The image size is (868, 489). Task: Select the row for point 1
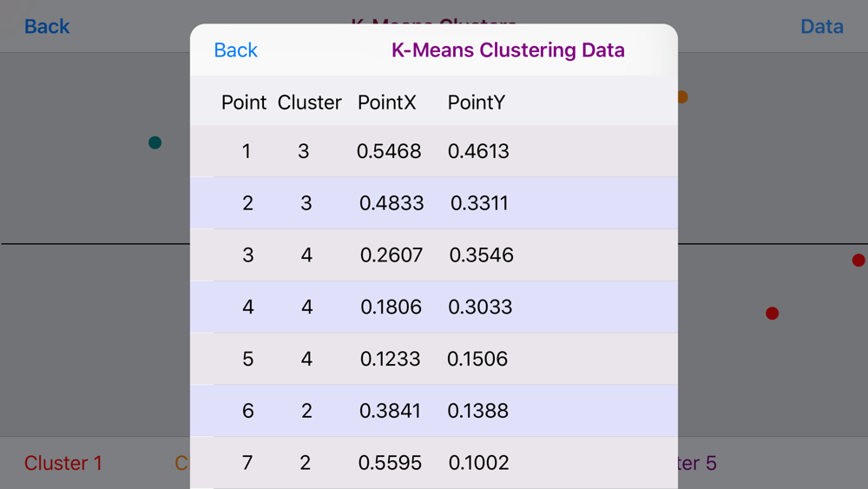point(434,151)
